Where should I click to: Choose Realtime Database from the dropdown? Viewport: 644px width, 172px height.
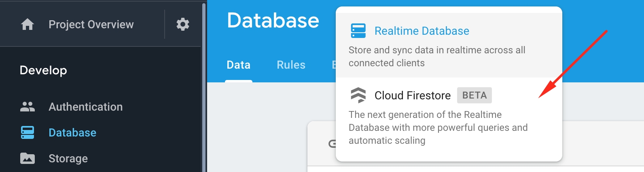422,31
